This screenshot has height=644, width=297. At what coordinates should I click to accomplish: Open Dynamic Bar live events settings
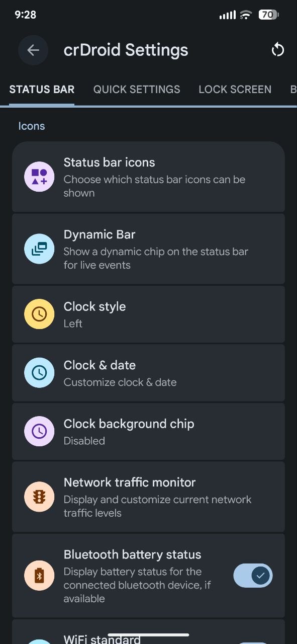pos(148,249)
